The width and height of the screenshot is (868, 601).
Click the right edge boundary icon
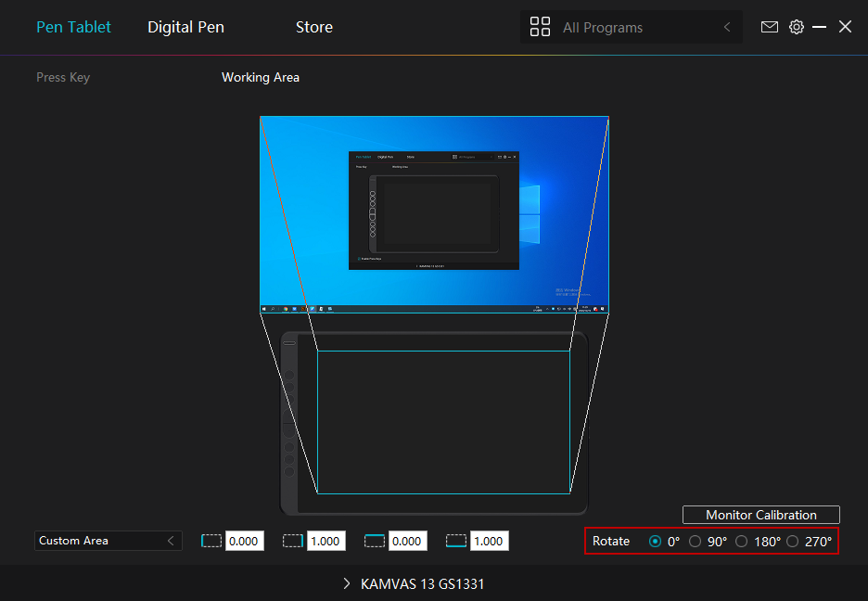click(293, 541)
